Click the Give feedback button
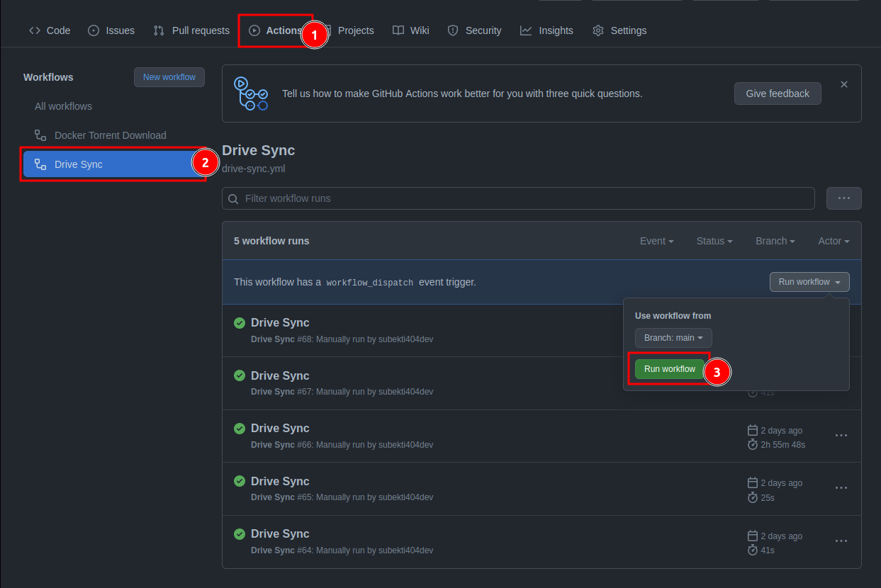This screenshot has width=881, height=588. click(778, 94)
